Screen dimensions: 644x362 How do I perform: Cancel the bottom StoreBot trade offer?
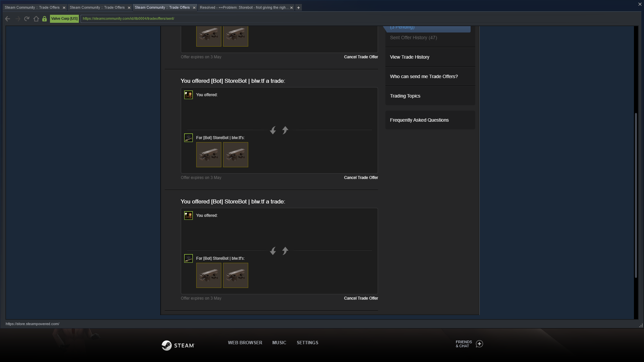361,298
